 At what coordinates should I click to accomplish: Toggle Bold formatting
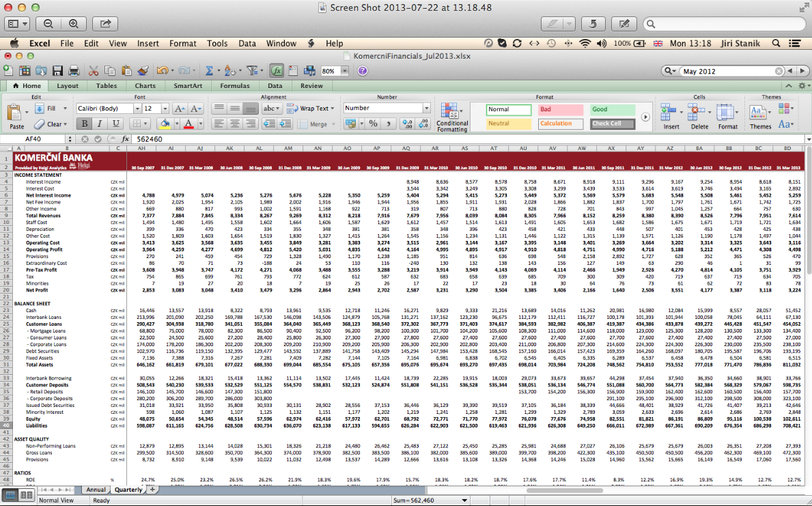(84, 124)
